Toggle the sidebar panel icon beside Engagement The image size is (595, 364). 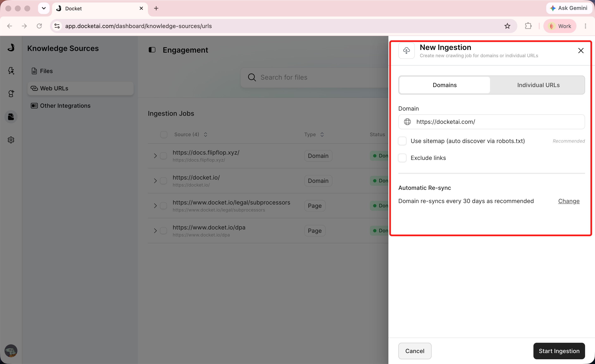coord(152,50)
